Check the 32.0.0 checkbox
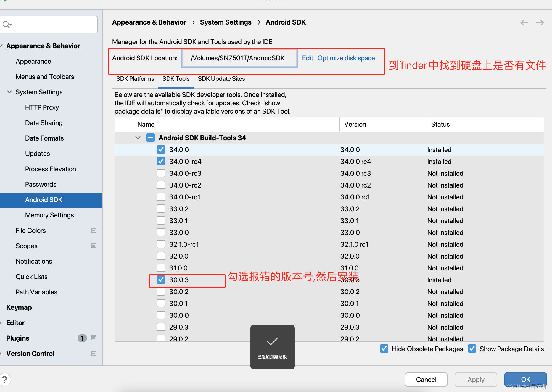 (x=161, y=256)
